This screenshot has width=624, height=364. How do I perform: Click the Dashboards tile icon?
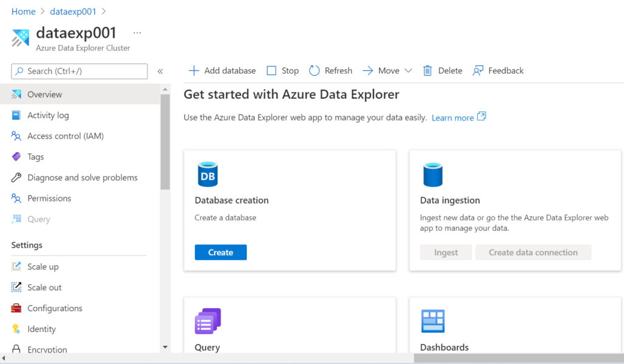click(x=433, y=321)
